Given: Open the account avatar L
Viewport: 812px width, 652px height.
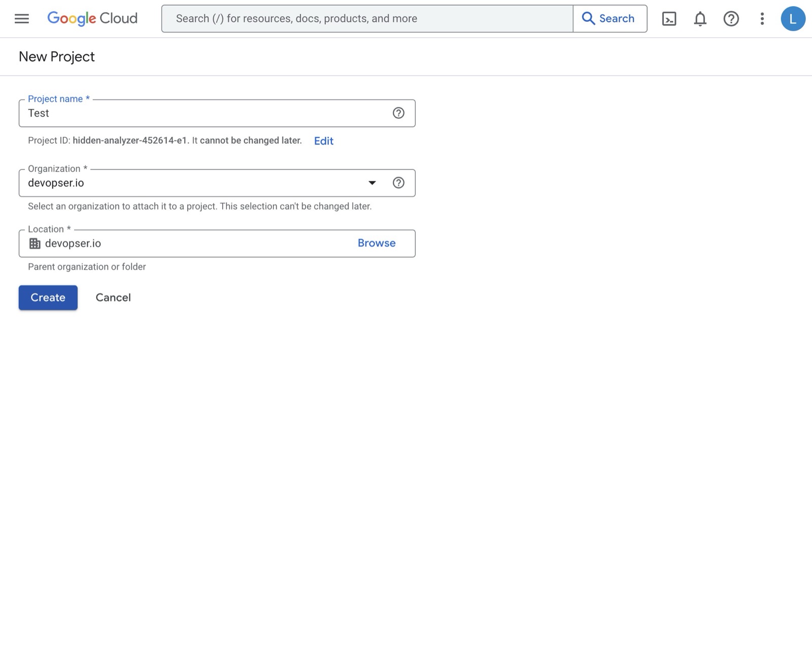Looking at the screenshot, I should tap(793, 19).
